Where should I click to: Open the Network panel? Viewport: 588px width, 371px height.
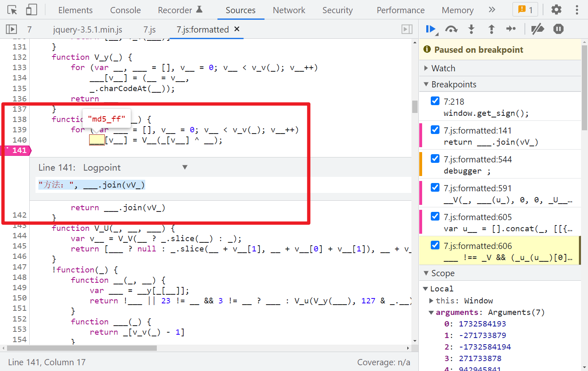[x=289, y=10]
